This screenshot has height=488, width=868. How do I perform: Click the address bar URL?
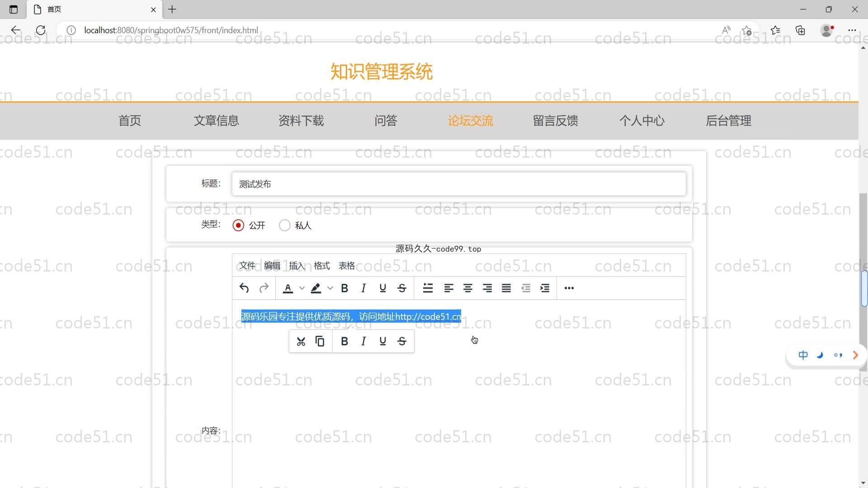point(171,30)
